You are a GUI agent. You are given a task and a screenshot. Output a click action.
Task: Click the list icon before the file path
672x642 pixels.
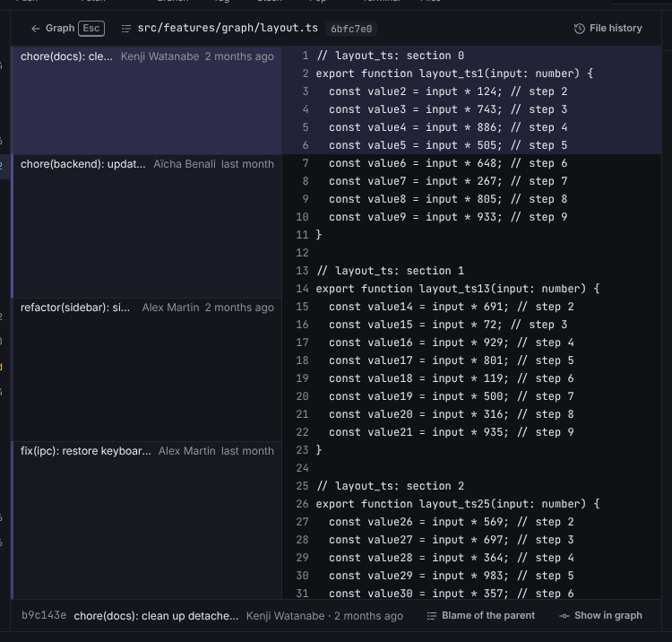(126, 29)
